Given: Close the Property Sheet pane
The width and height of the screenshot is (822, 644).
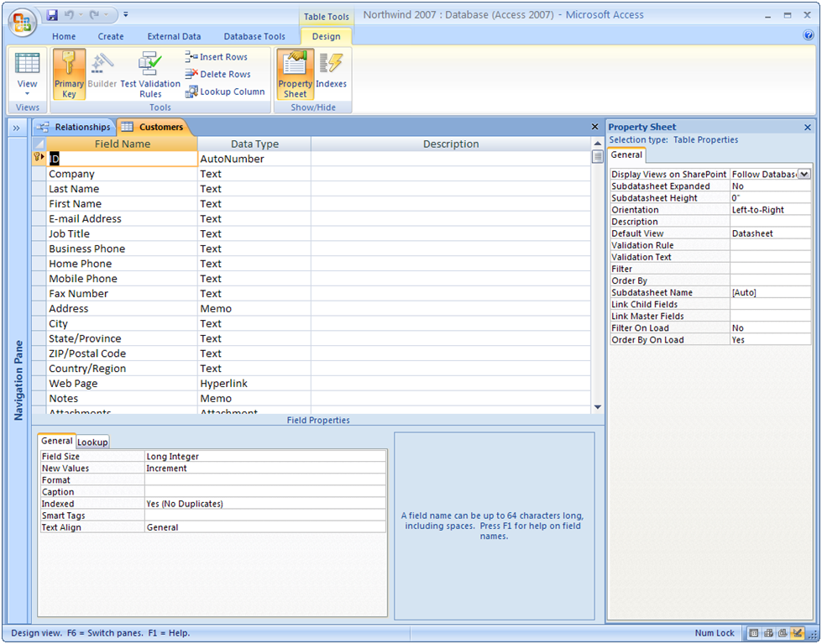Looking at the screenshot, I should coord(808,127).
